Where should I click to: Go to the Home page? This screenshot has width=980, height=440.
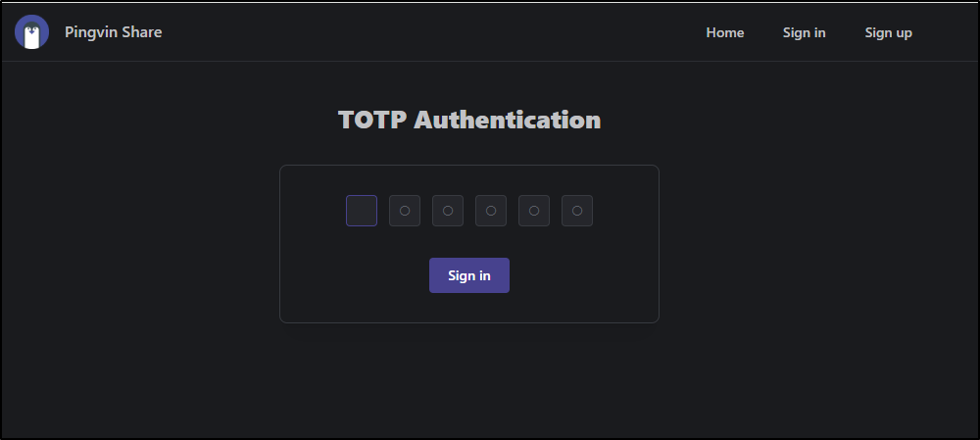pos(725,32)
